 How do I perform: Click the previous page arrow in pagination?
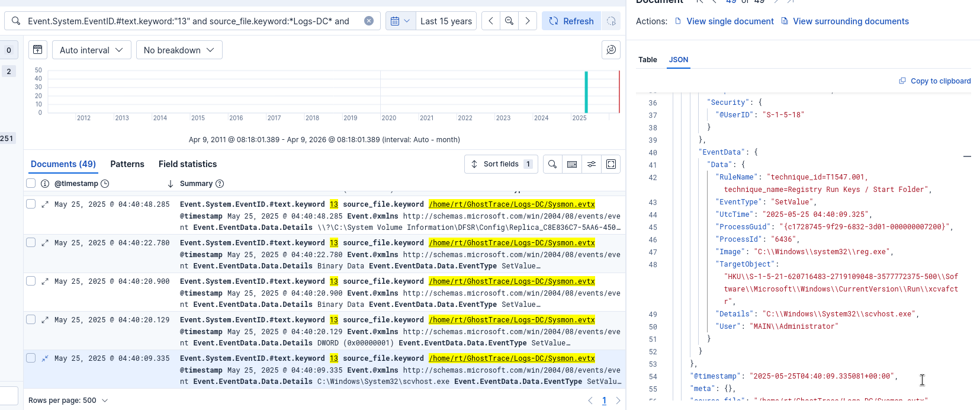[x=590, y=401]
